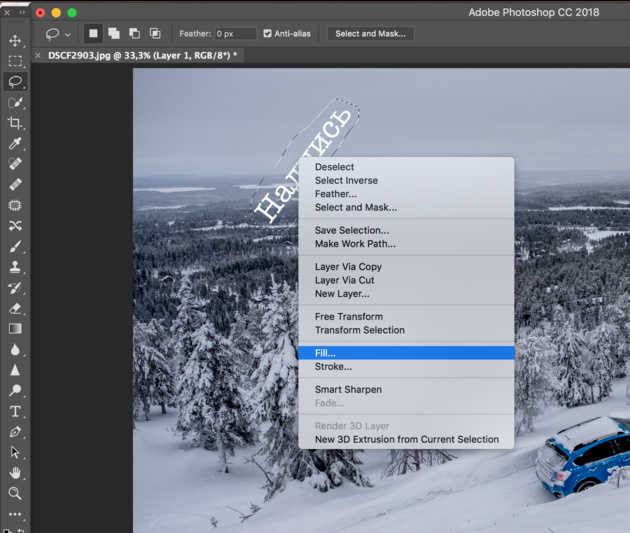Enable Add to Selection mode

coord(114,33)
